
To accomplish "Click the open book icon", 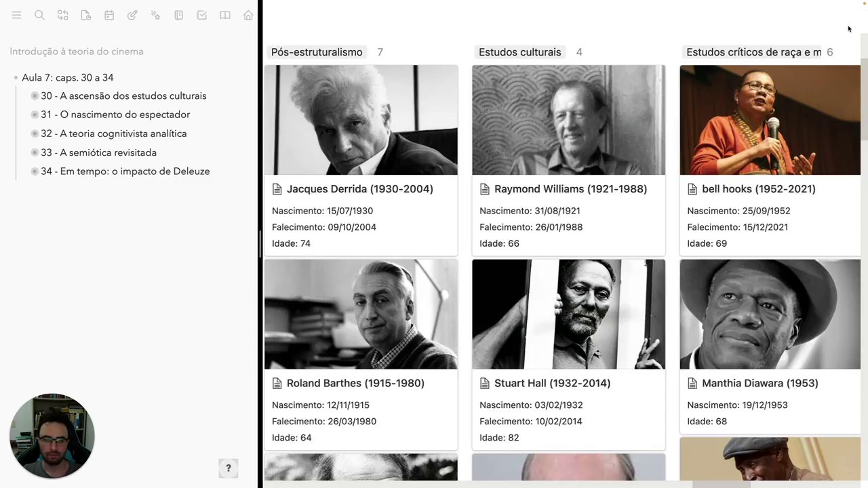I will [x=225, y=15].
